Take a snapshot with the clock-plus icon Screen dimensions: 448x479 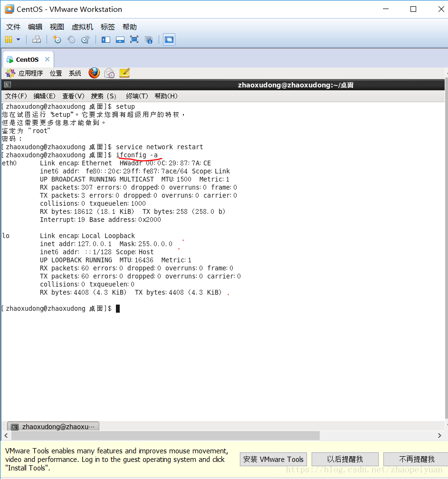coord(57,39)
